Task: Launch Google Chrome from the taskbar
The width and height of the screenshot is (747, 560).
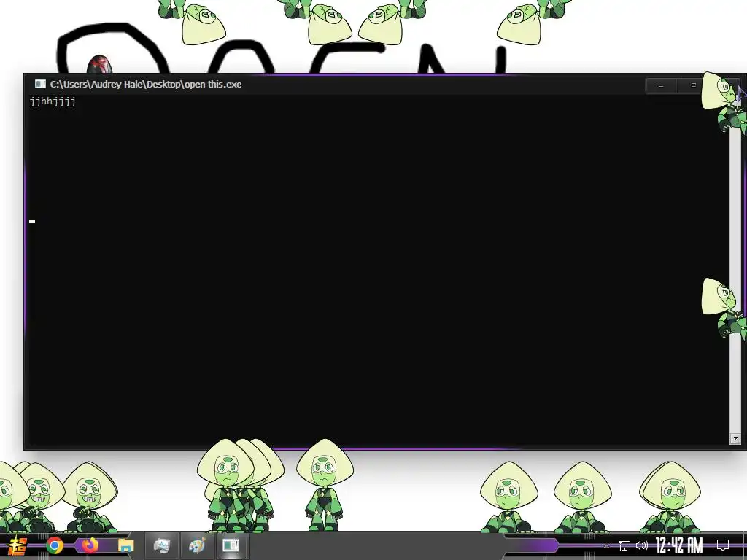Action: click(55, 545)
